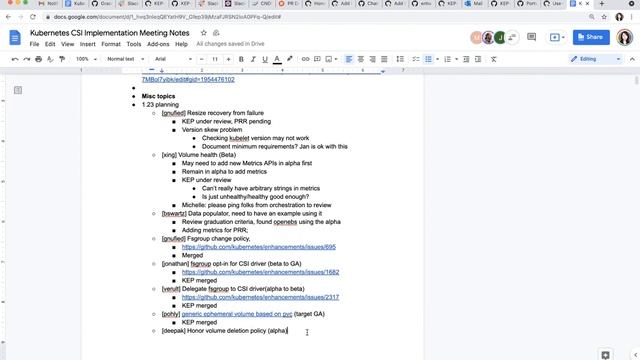Open a new browser tab
The image size is (640, 360).
pos(602,4)
